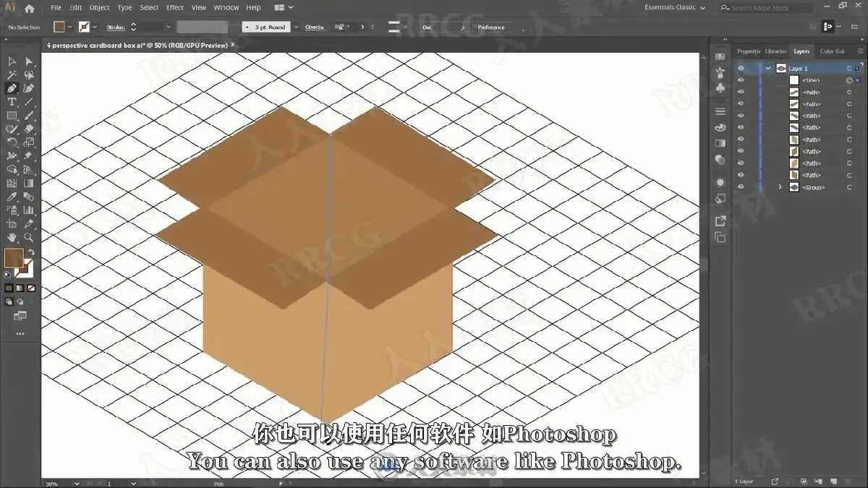
Task: Select the Direct Selection tool
Action: (29, 61)
